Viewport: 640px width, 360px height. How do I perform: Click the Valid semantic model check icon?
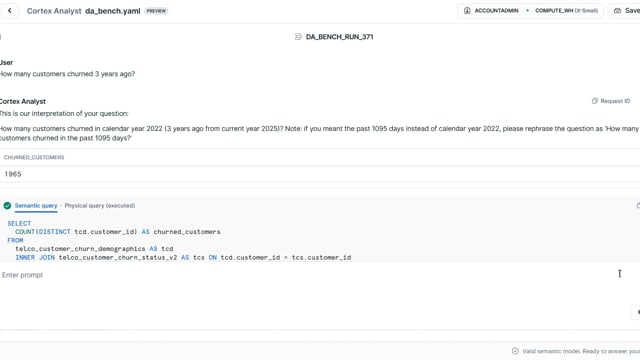click(515, 351)
